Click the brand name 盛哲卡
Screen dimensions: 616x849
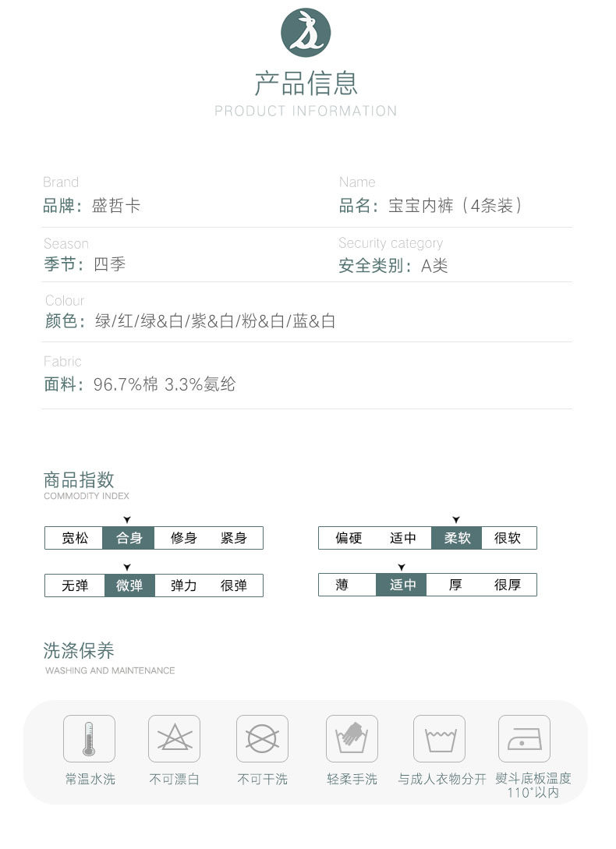point(116,206)
